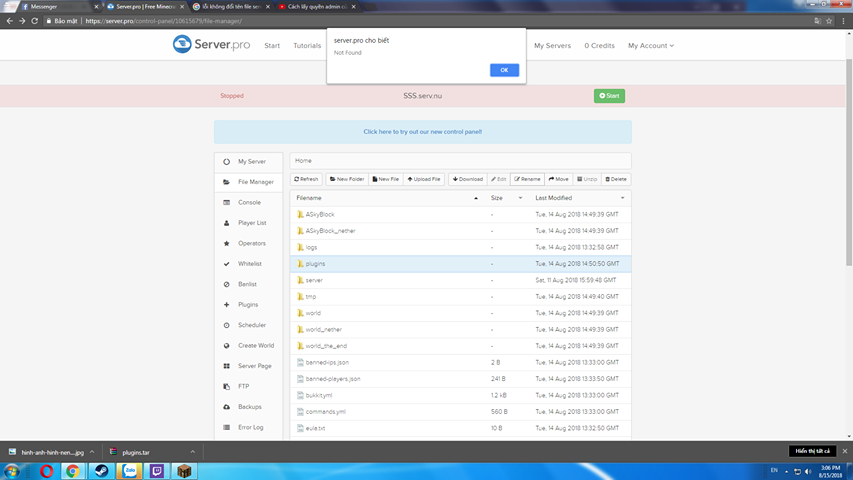This screenshot has height=480, width=853.
Task: Select the plugins folder row
Action: click(316, 264)
